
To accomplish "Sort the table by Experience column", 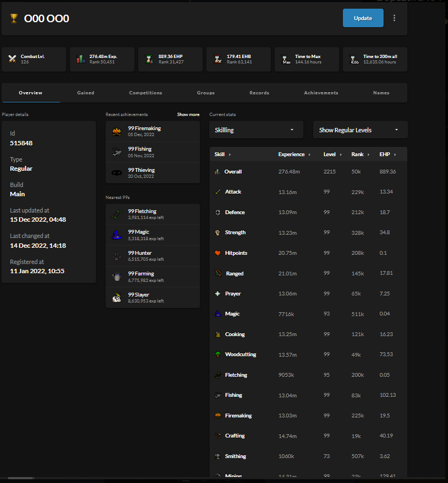I will click(x=294, y=154).
